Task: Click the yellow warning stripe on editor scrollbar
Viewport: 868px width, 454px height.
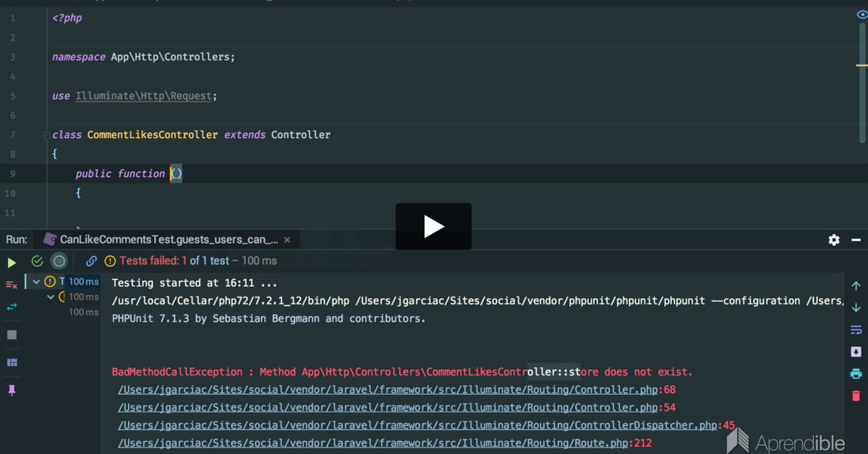Action: (861, 65)
